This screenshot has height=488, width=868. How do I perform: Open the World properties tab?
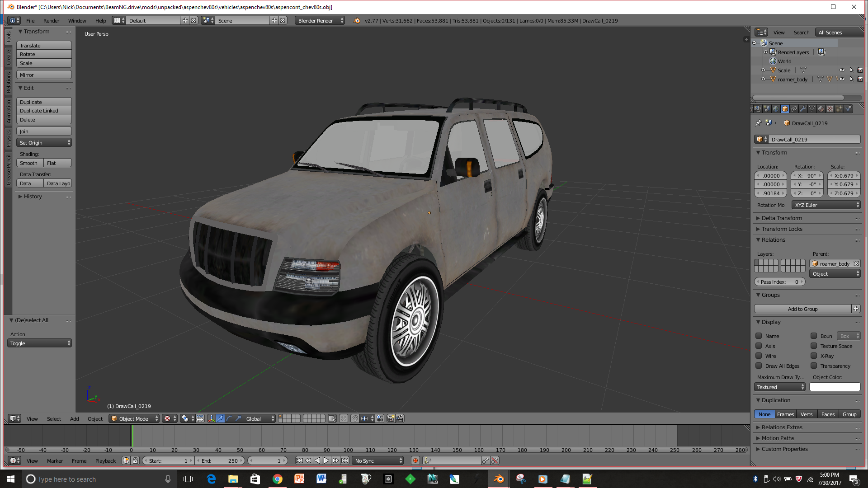[776, 109]
